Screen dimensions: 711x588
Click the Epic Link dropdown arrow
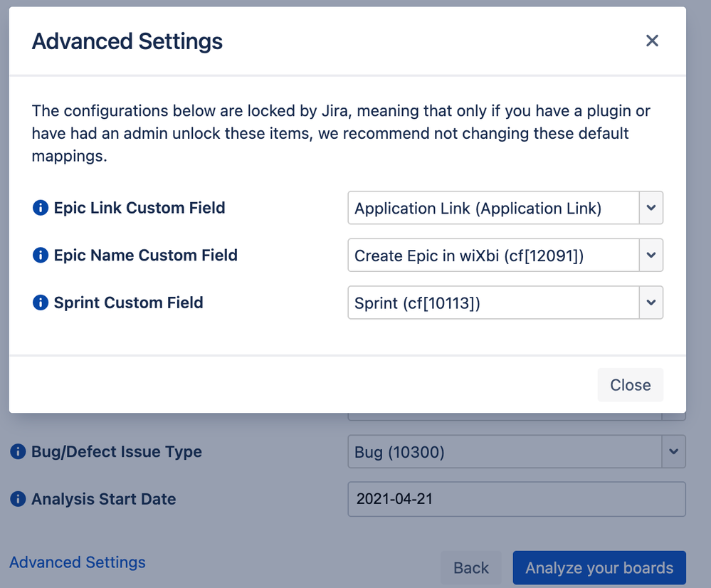651,208
